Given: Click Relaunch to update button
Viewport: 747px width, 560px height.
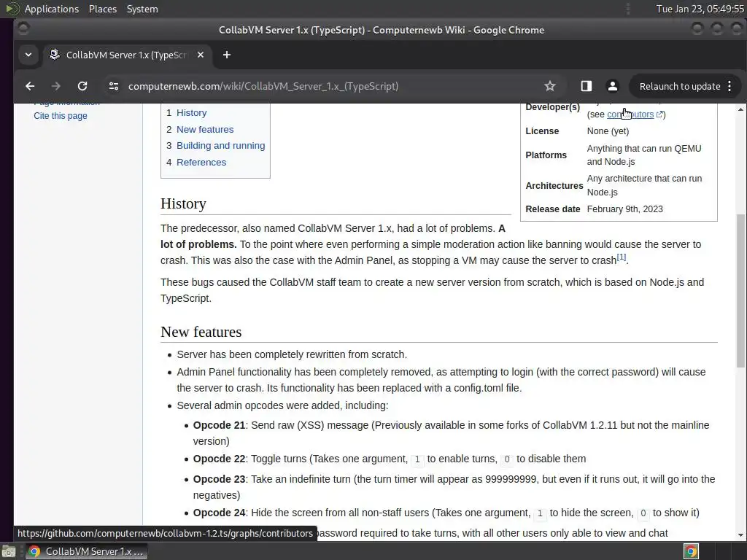Looking at the screenshot, I should click(x=679, y=86).
